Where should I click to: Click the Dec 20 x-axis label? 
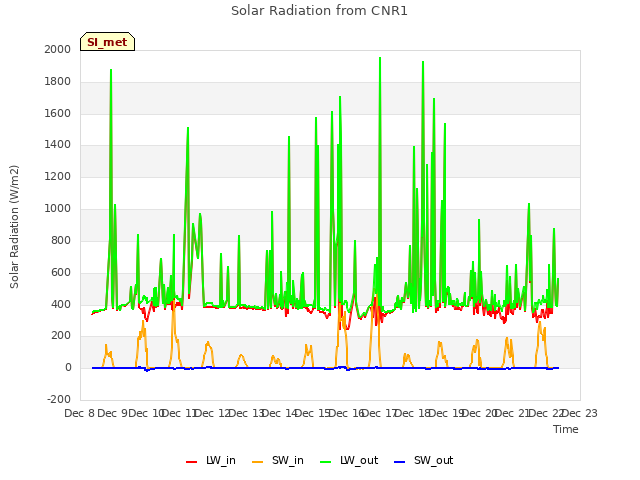[480, 413]
